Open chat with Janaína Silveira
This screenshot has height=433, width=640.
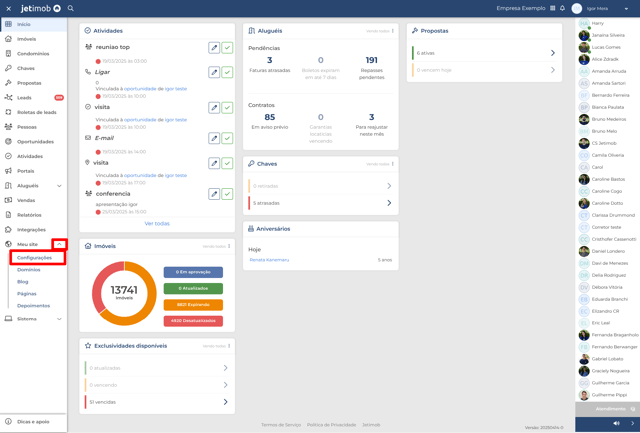coord(608,35)
